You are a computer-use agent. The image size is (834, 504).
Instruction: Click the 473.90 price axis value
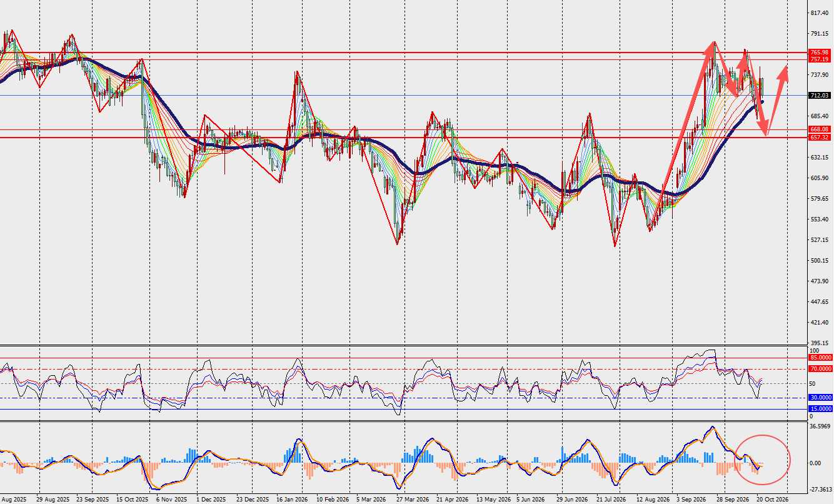(819, 281)
